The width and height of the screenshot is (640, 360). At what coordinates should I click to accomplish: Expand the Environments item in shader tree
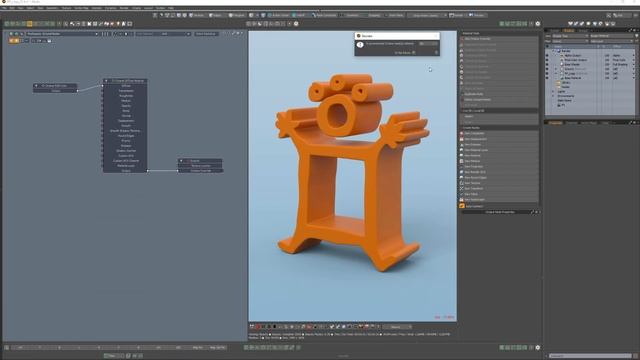(x=554, y=96)
